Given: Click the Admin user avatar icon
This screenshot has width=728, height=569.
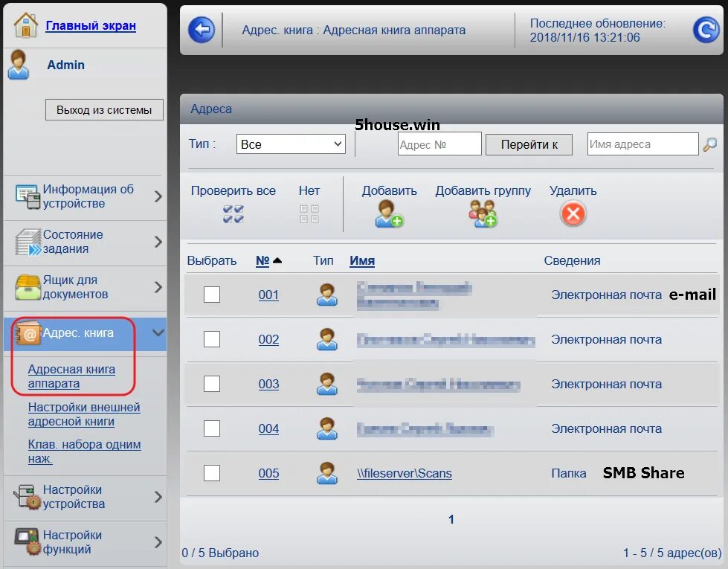Looking at the screenshot, I should [x=18, y=65].
